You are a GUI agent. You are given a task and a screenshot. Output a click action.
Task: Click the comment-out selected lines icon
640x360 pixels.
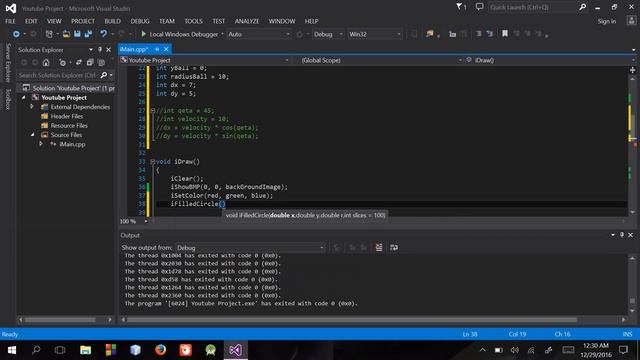pyautogui.click(x=478, y=34)
